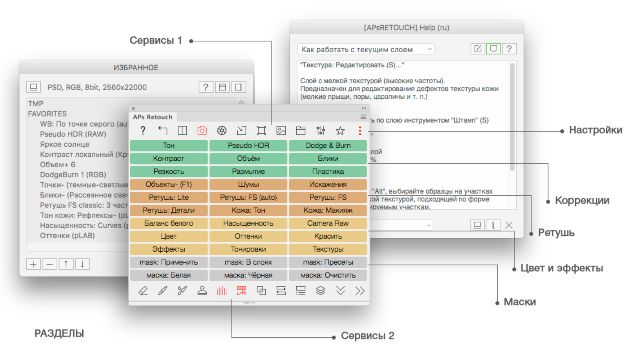Click the 'Dodge & Burn' button

[x=328, y=145]
